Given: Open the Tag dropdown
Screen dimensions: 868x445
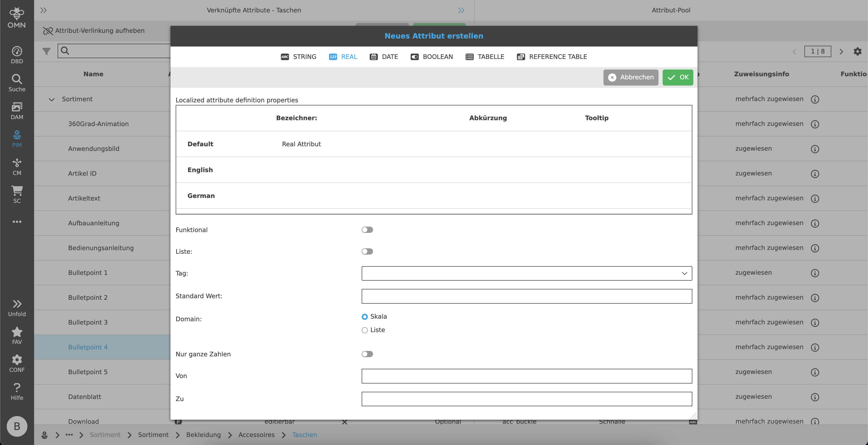Looking at the screenshot, I should coord(526,273).
